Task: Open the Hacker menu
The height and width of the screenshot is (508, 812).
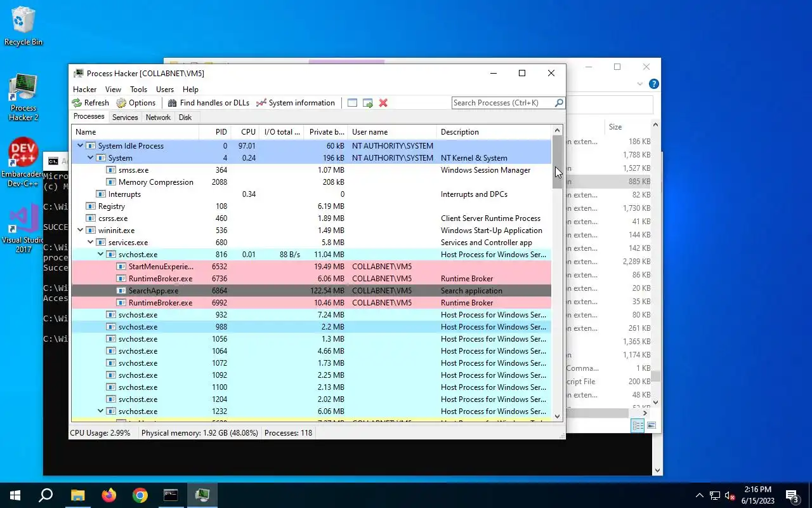Action: [84, 90]
